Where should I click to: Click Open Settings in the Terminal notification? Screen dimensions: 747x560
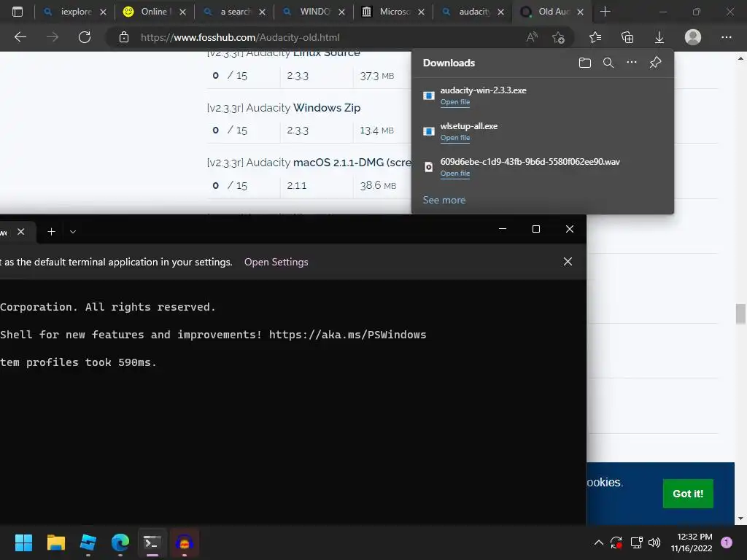(276, 262)
